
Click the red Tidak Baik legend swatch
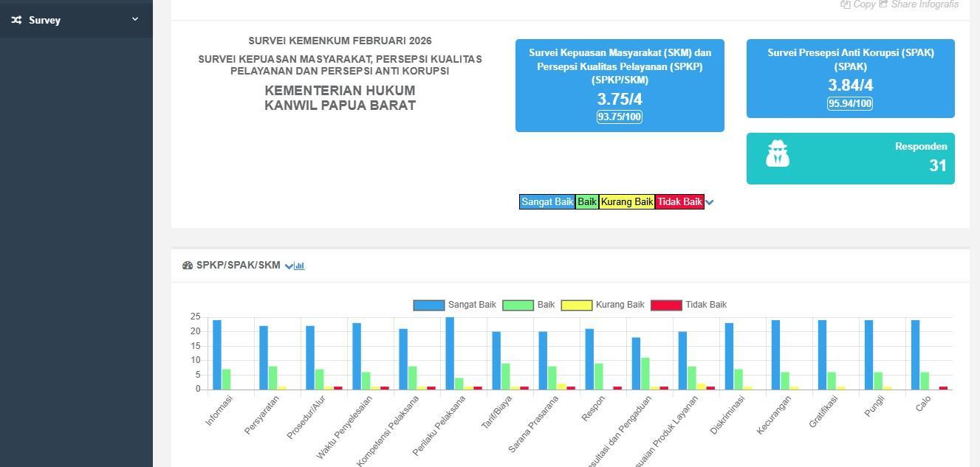tap(666, 305)
